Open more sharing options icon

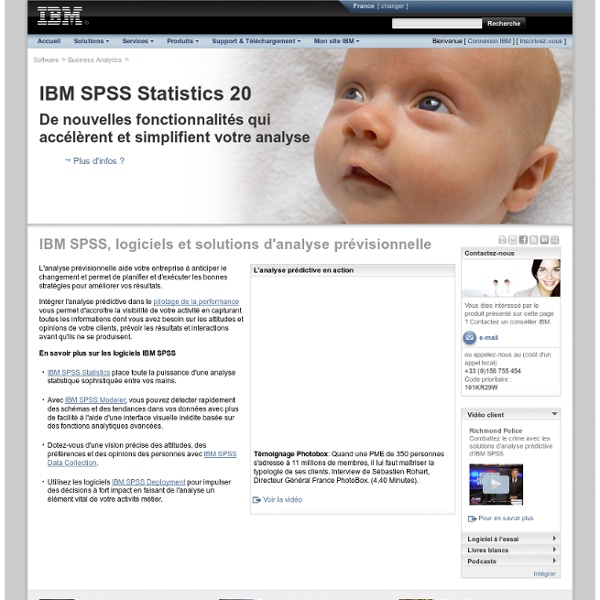(554, 240)
